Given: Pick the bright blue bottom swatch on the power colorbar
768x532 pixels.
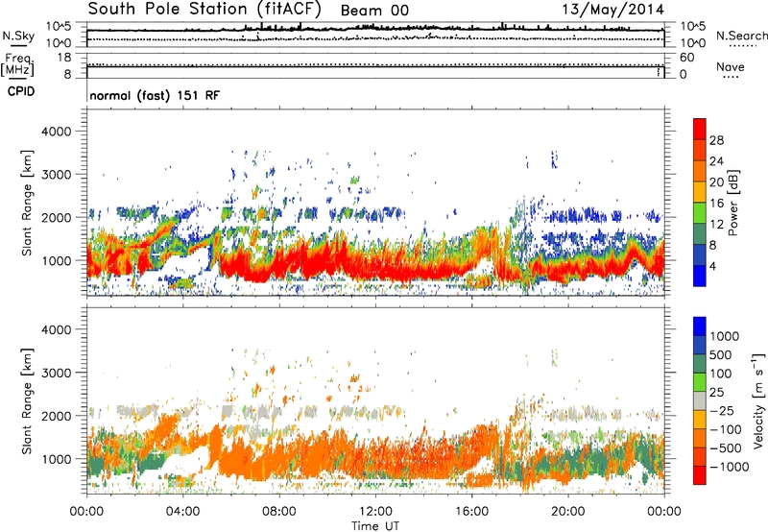Looking at the screenshot, I should 700,276.
